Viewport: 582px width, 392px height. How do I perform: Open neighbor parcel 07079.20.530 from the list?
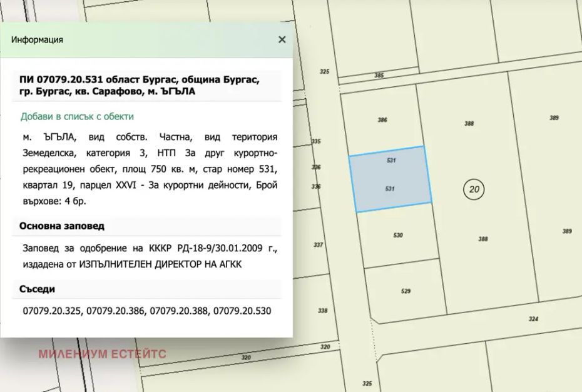click(242, 311)
